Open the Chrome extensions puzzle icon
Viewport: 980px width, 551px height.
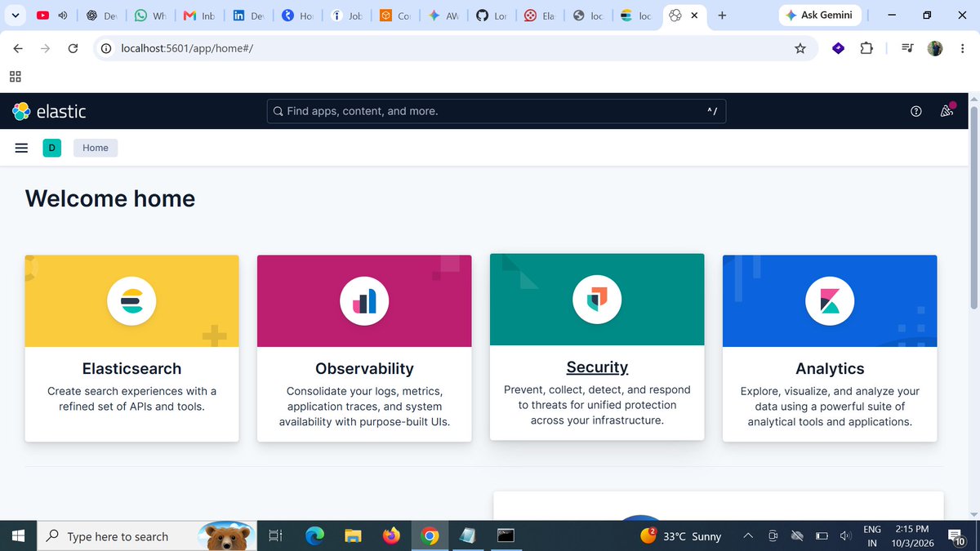[x=866, y=49]
